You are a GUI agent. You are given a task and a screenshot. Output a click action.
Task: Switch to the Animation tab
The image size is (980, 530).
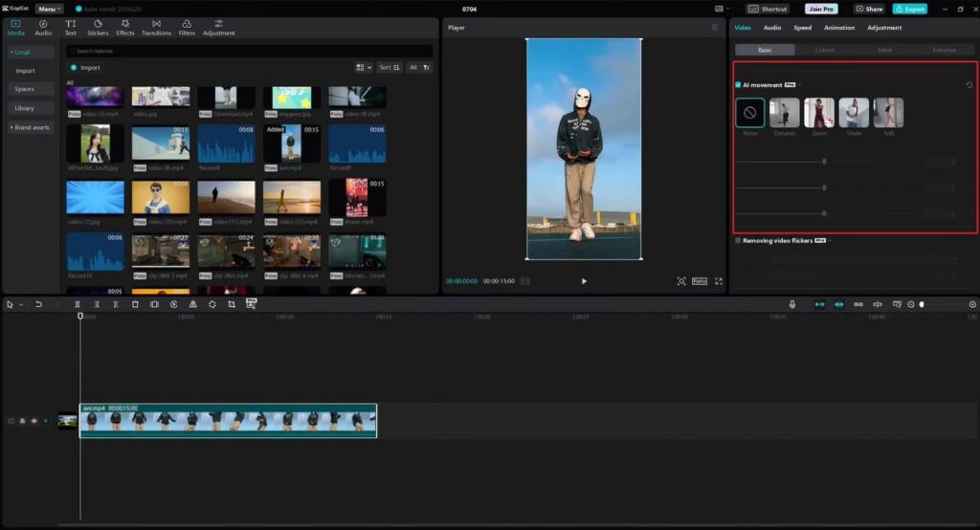(838, 28)
